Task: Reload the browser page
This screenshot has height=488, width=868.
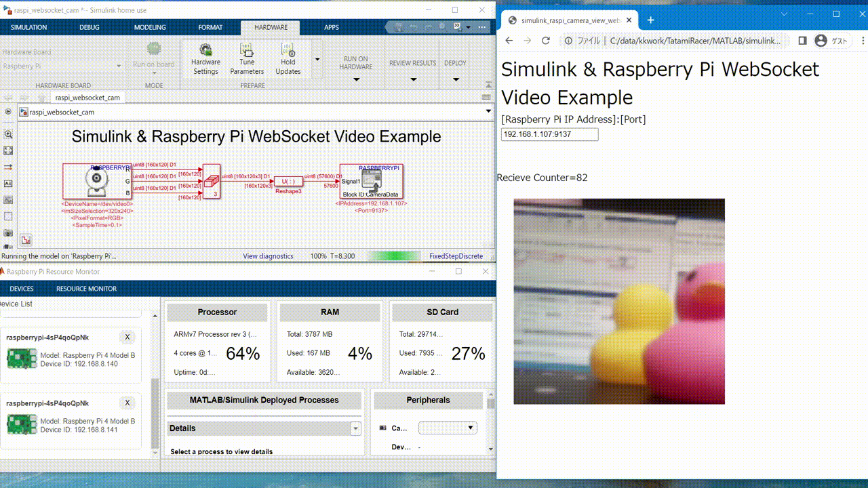Action: pos(545,41)
